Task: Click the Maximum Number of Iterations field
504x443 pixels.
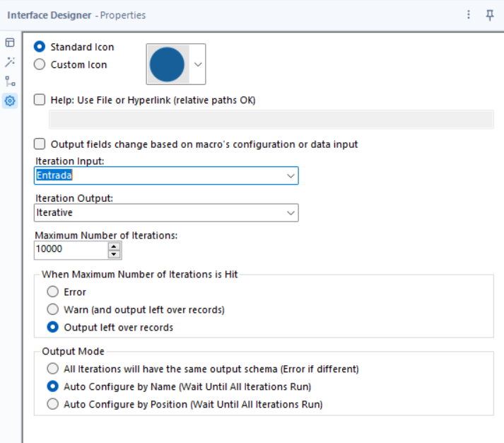Action: [x=71, y=250]
